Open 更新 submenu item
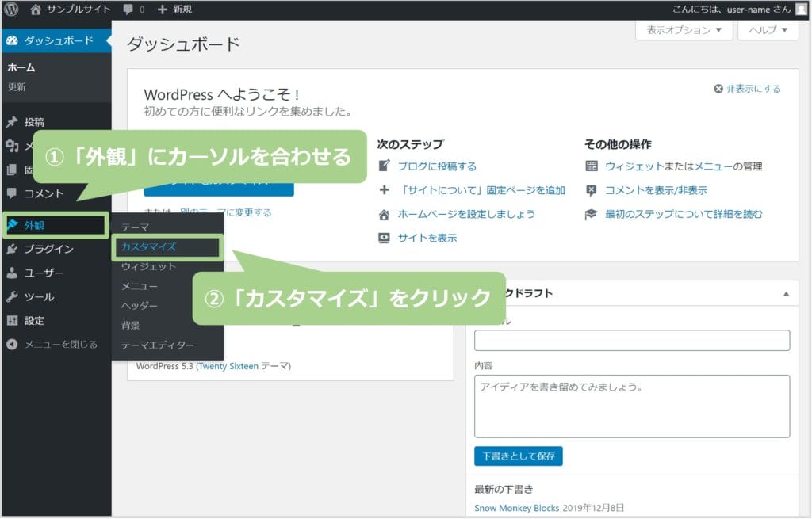This screenshot has height=519, width=812. 17,87
